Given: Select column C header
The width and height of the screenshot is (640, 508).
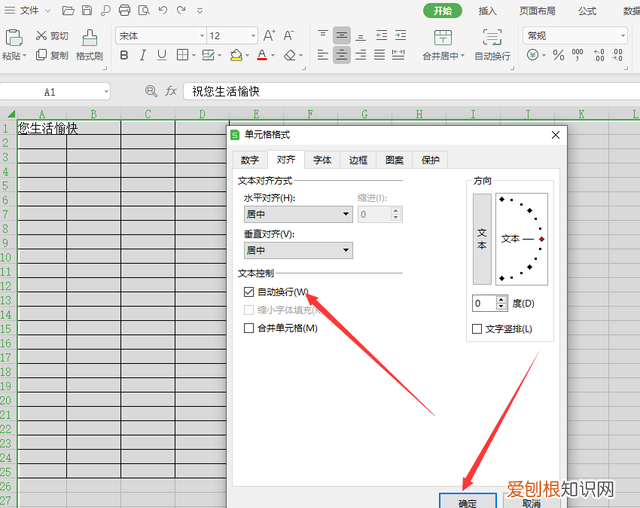Looking at the screenshot, I should pos(148,114).
